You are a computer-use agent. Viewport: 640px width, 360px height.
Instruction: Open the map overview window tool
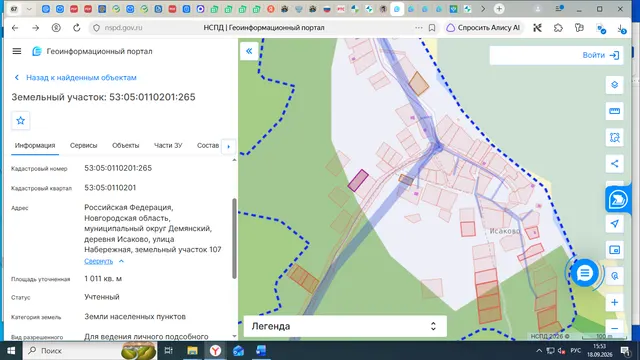614,250
